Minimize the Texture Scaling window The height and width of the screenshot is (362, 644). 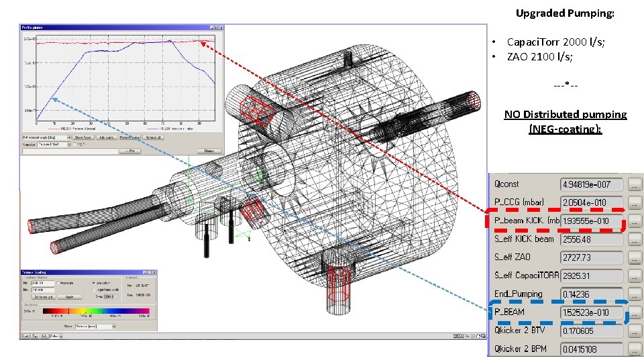[x=145, y=272]
